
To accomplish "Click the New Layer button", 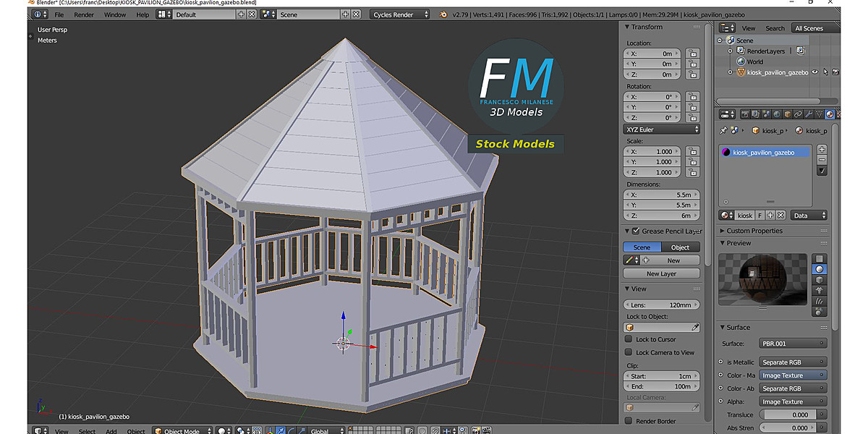I will point(660,273).
